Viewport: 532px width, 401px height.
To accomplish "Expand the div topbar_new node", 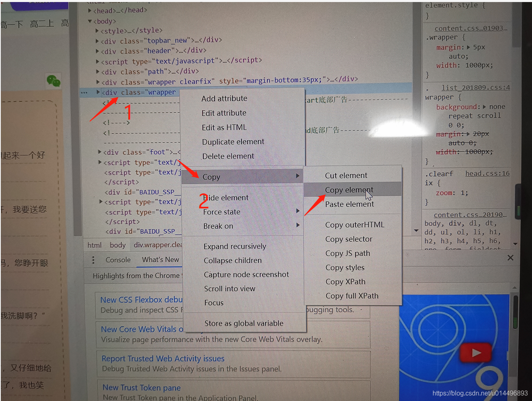I will pos(97,41).
